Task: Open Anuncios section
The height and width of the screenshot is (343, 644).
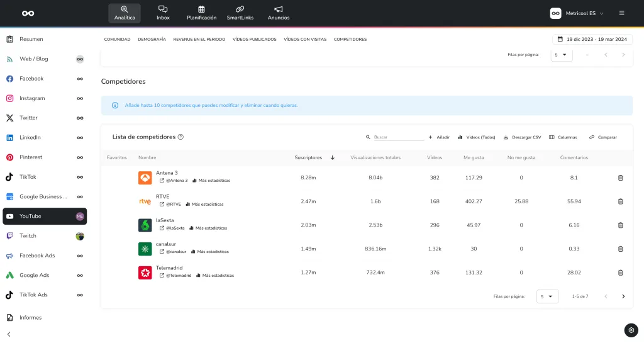Action: tap(279, 13)
